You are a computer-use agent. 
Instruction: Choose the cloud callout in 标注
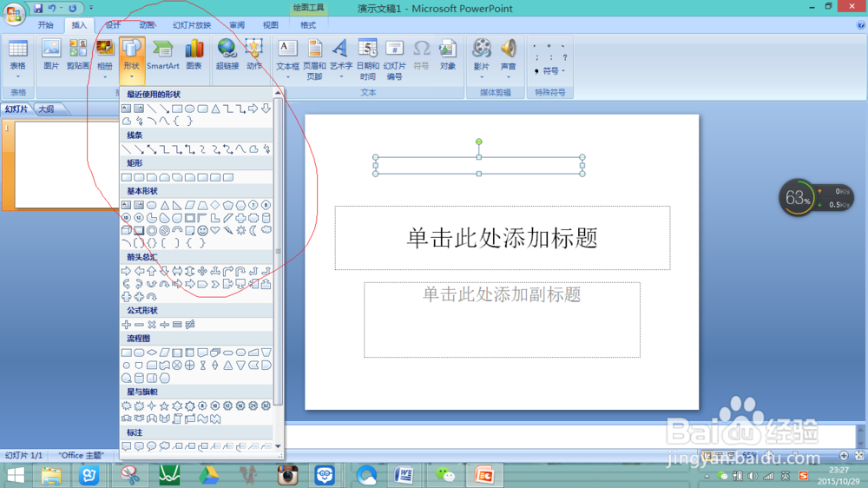point(164,446)
